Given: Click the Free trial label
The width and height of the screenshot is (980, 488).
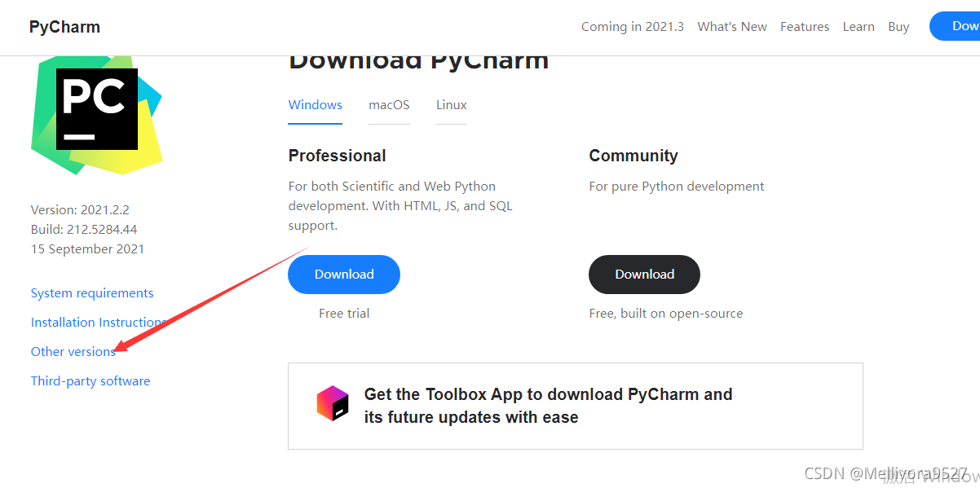Looking at the screenshot, I should 344,314.
